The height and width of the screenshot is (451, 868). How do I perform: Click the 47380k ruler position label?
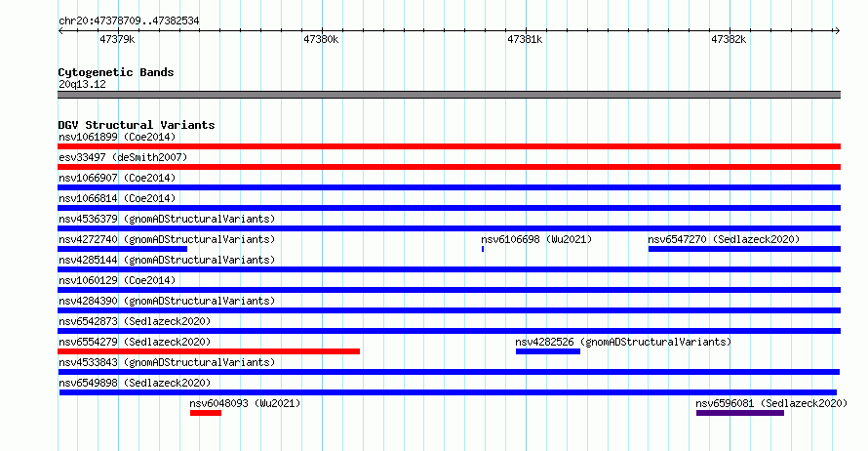coord(321,39)
